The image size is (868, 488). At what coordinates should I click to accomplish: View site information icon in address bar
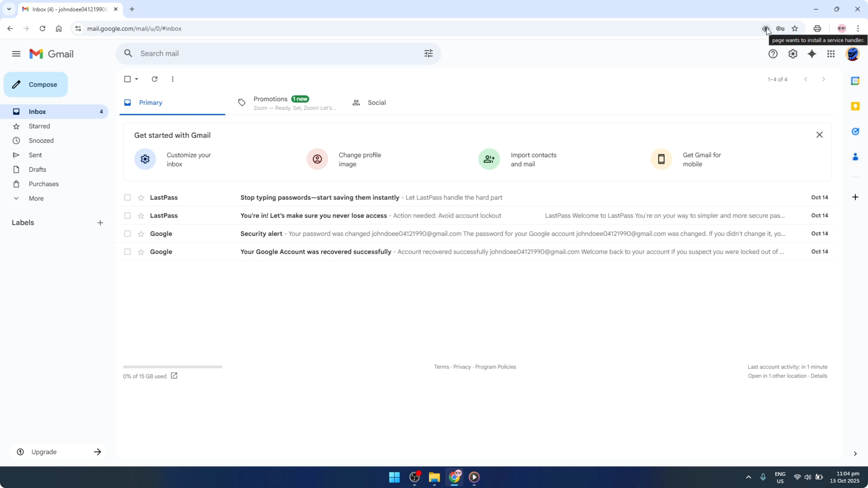click(x=78, y=29)
